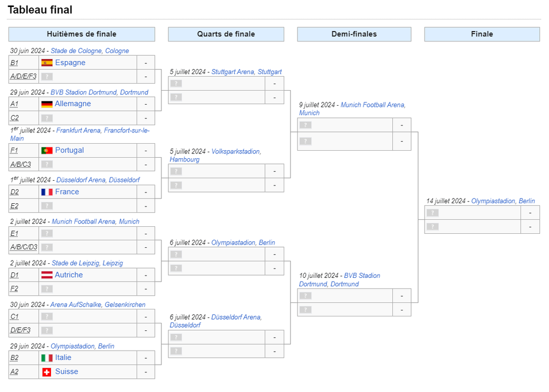Click the Portugal flag icon
Viewport: 549px width, 392px height.
click(47, 151)
